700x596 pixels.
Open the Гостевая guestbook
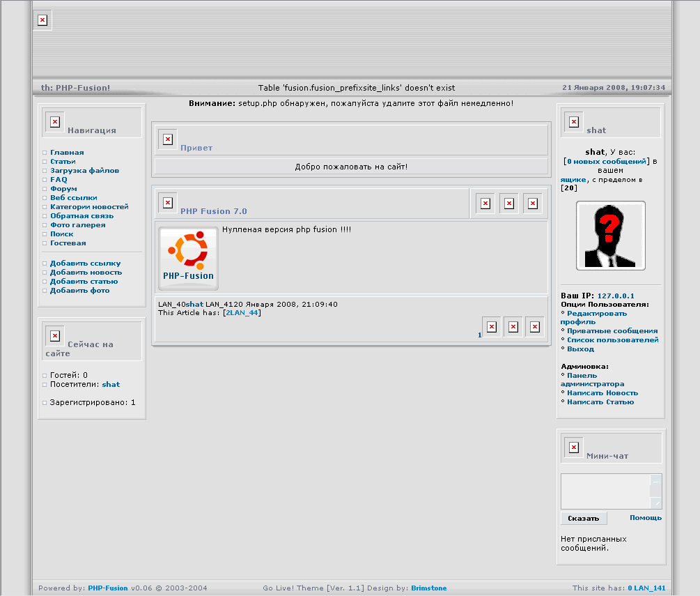(68, 243)
